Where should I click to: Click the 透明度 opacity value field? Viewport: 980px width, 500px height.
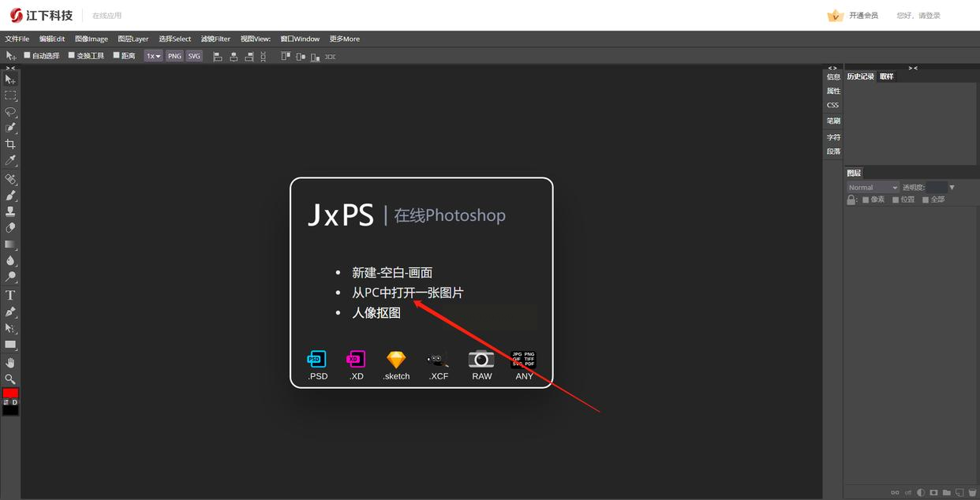[x=936, y=188]
